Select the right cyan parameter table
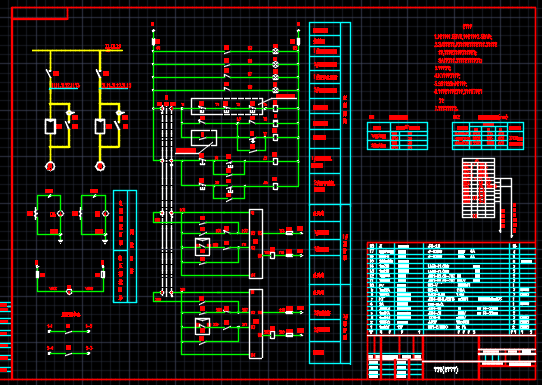The width and height of the screenshot is (542, 385). (x=488, y=136)
